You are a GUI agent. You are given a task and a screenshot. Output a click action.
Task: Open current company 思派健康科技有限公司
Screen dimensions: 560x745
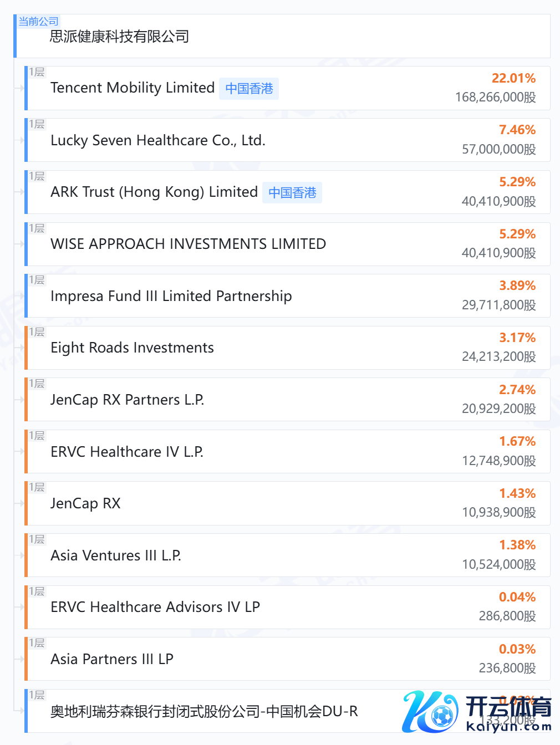(120, 37)
